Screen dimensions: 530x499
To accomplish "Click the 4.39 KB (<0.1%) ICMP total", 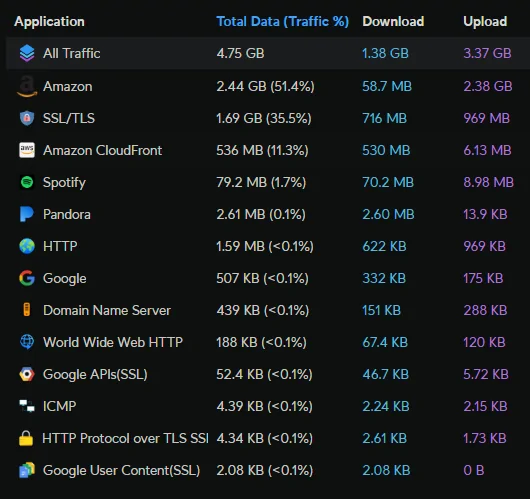I will (264, 406).
